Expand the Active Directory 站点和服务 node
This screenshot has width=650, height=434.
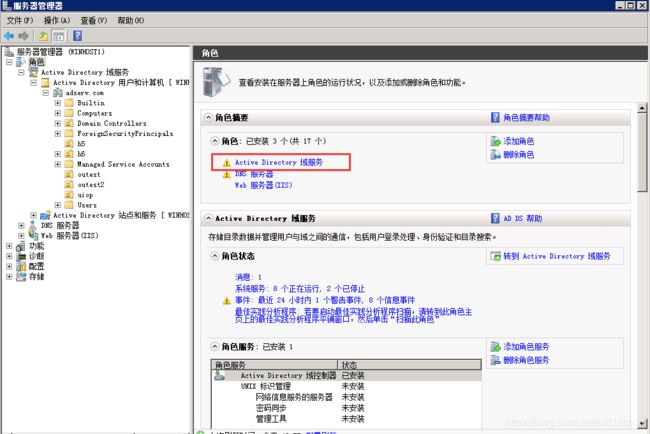tap(33, 215)
